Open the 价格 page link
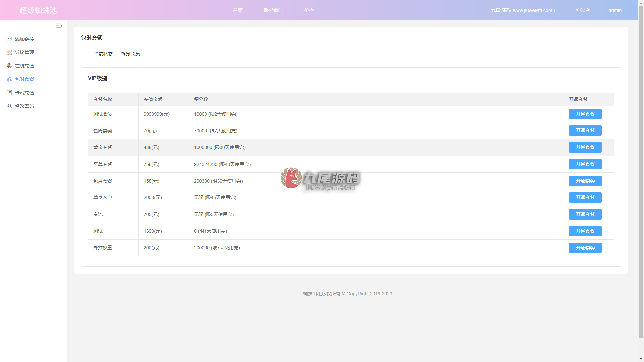 [x=309, y=10]
